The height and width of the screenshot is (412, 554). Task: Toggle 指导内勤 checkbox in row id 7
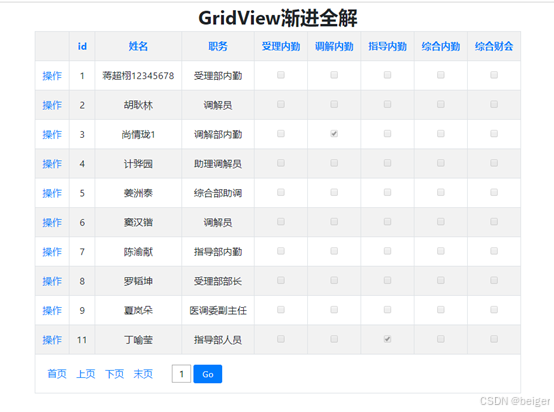click(388, 251)
